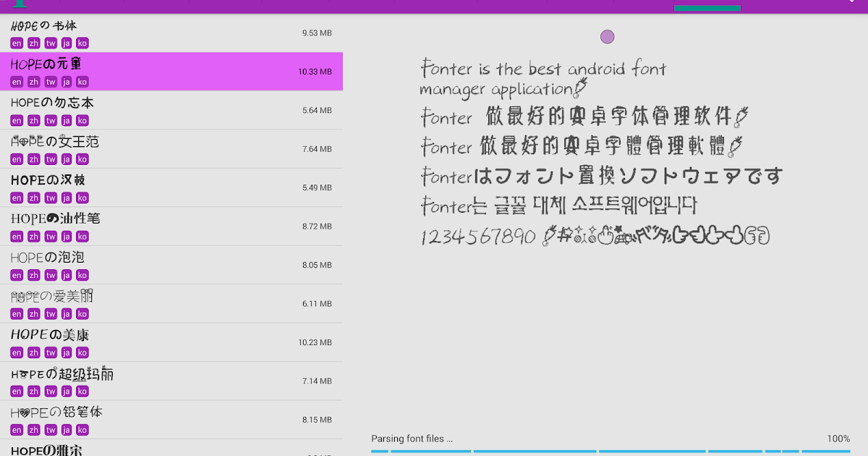868x456 pixels.
Task: Click the 9.53 MB file size
Action: (317, 33)
